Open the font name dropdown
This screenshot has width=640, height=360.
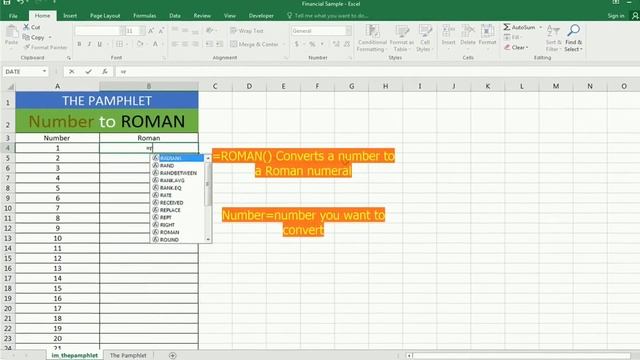click(121, 31)
